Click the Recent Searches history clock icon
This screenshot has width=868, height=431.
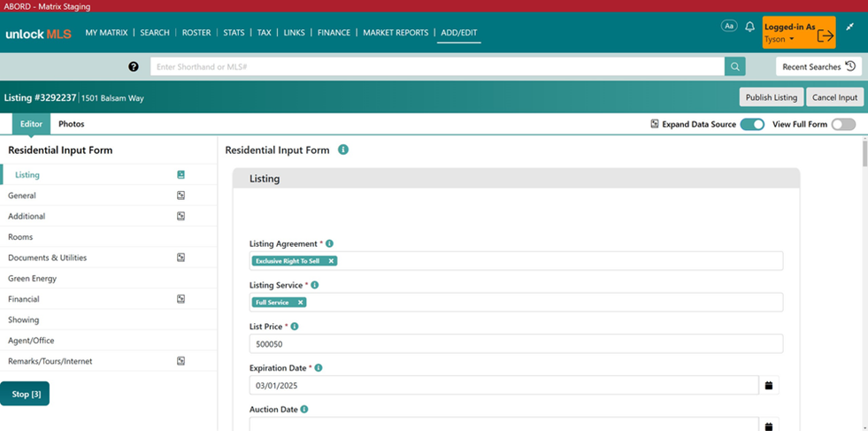click(851, 66)
